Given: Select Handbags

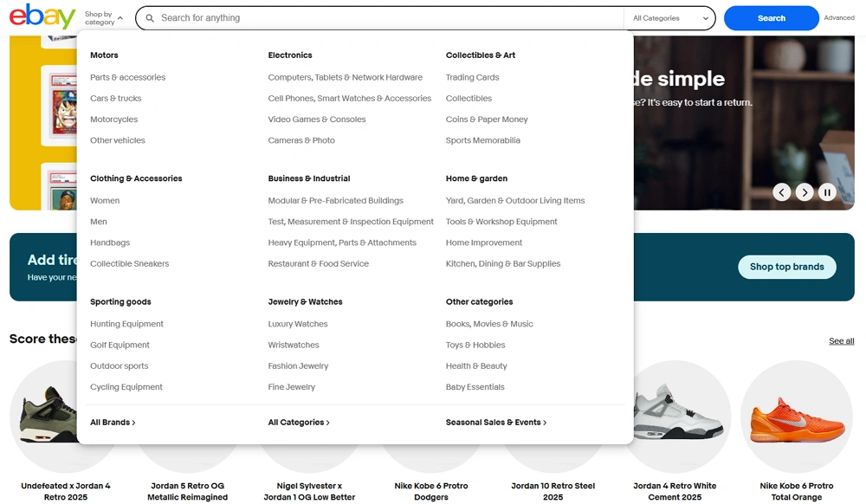Looking at the screenshot, I should (x=110, y=242).
